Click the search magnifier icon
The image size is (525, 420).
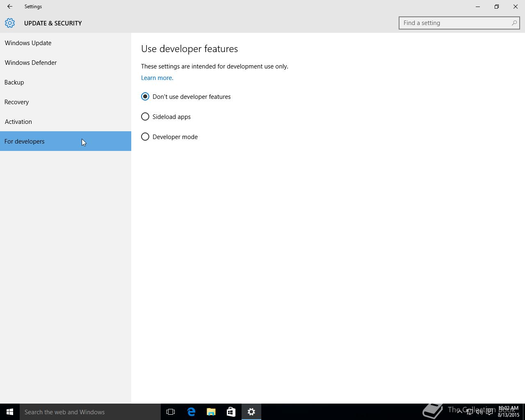pos(514,23)
